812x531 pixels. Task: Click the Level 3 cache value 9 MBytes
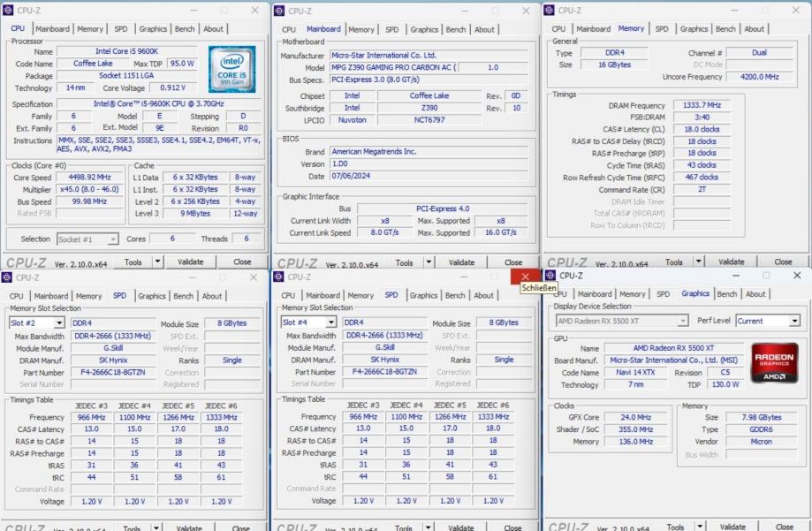coord(195,214)
